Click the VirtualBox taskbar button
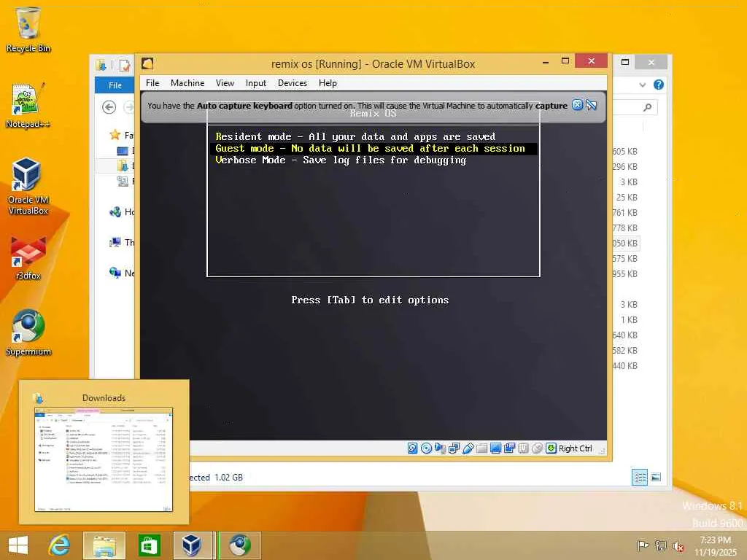 (x=193, y=545)
